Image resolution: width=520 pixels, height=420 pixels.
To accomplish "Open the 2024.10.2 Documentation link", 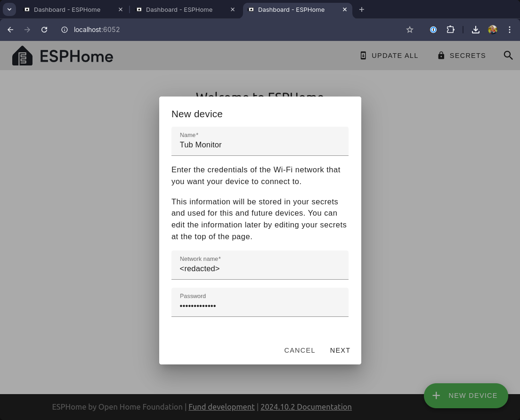I will pyautogui.click(x=306, y=407).
